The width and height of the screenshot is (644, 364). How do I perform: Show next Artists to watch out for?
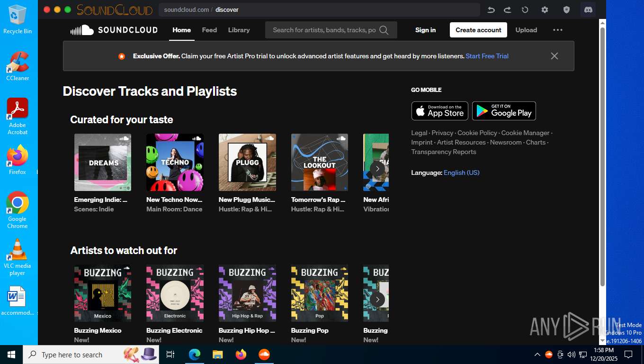click(377, 299)
